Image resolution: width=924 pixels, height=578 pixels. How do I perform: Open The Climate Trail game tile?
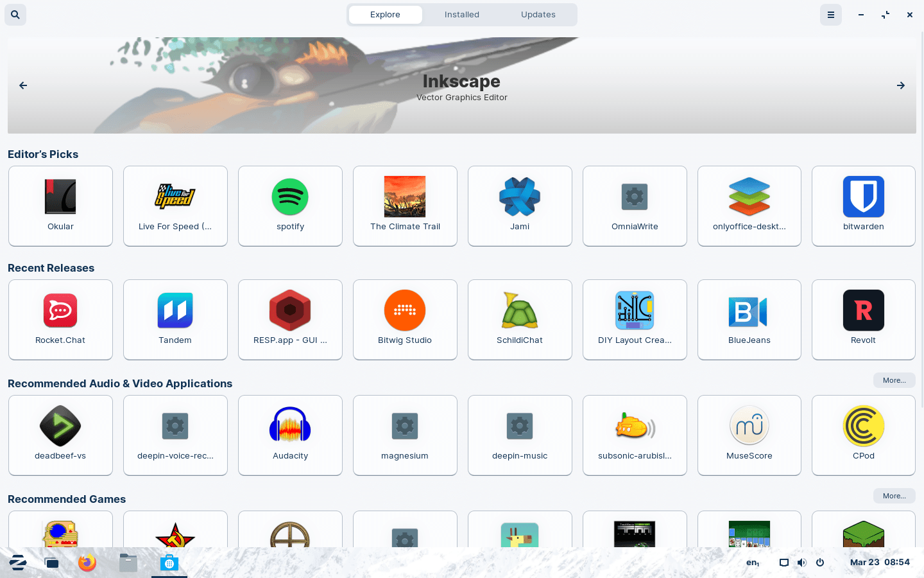click(x=405, y=206)
